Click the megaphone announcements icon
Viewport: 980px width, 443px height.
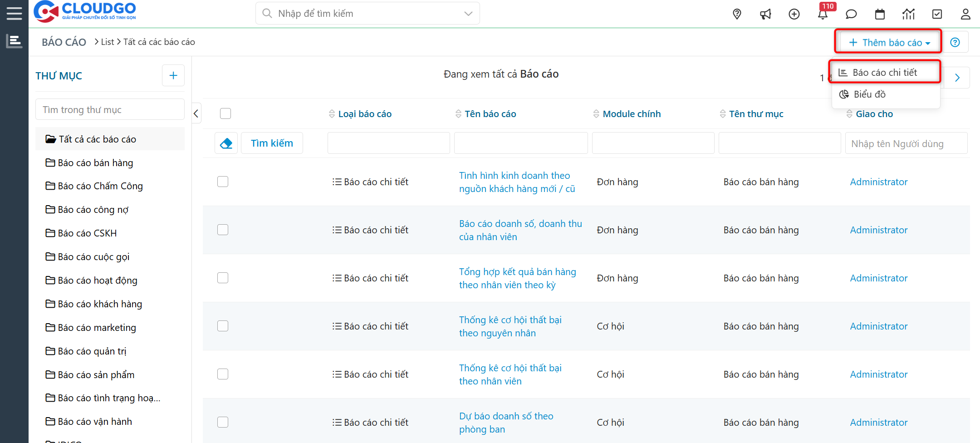point(765,14)
